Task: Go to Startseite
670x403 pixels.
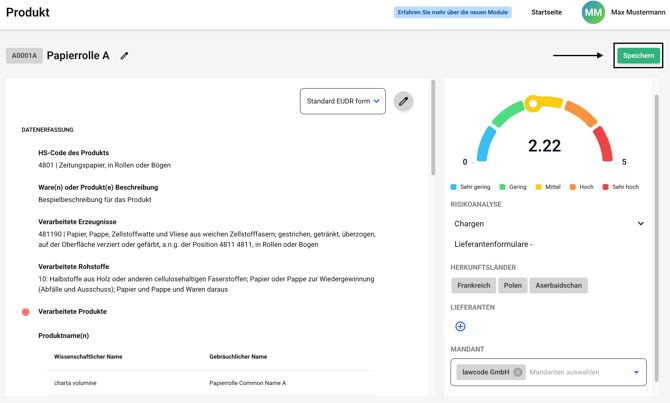Action: pyautogui.click(x=546, y=13)
